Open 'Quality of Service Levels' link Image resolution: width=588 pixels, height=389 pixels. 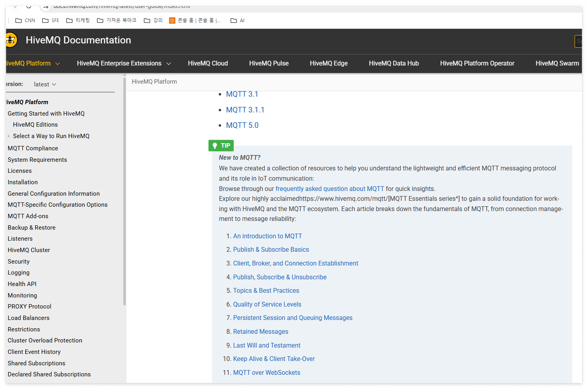(x=267, y=305)
